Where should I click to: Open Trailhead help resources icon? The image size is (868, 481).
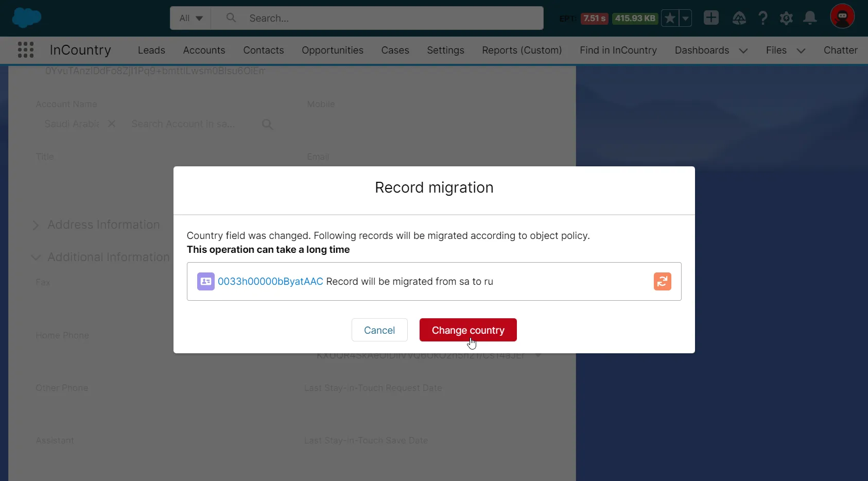pyautogui.click(x=740, y=18)
